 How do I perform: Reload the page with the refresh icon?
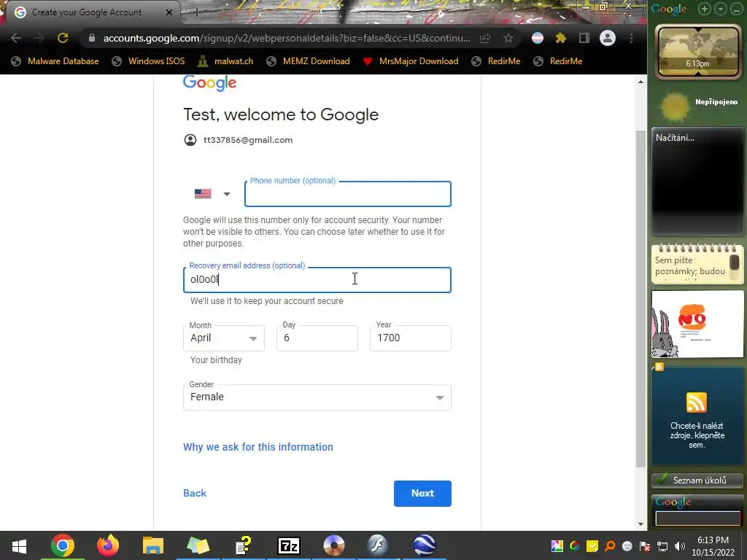(63, 38)
